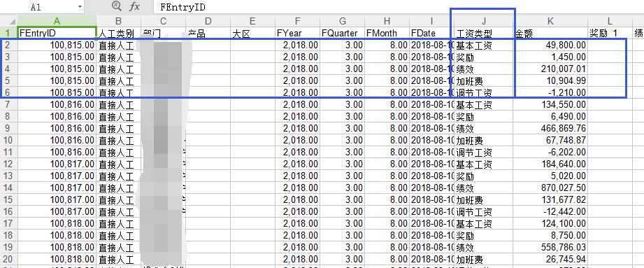Click amount cell -6,202.00

tap(551, 153)
